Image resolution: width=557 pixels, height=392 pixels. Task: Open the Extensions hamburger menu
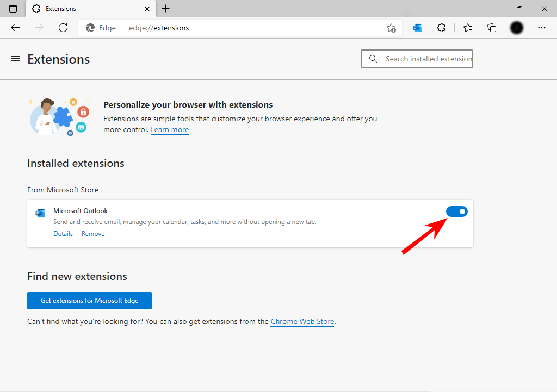(x=15, y=59)
